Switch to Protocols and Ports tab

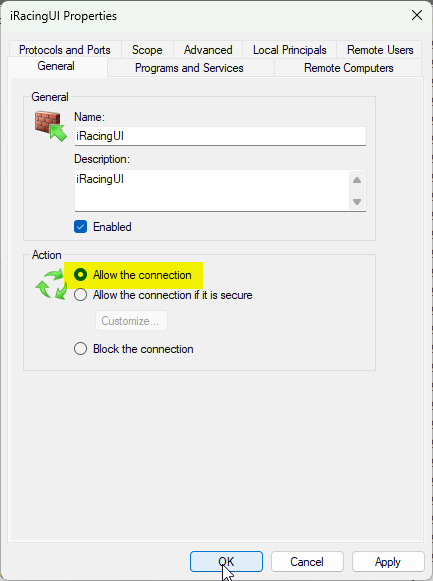(x=65, y=50)
